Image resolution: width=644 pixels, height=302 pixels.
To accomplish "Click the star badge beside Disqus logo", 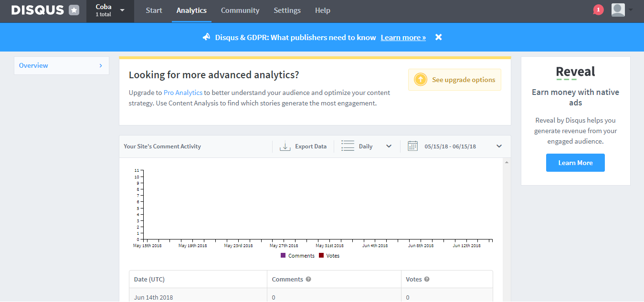I will pyautogui.click(x=74, y=10).
